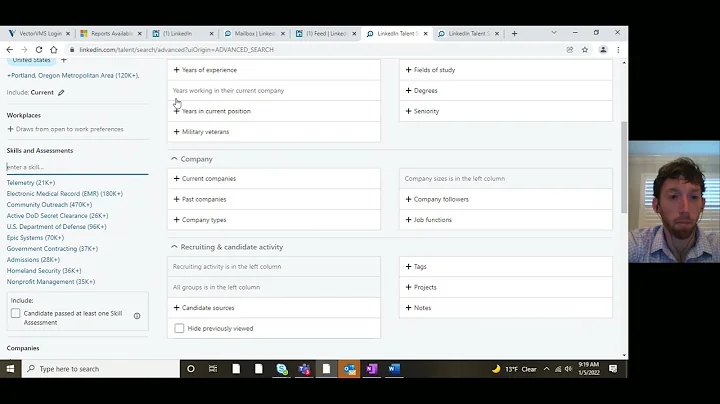
Task: Expand Years of experience filter
Action: click(274, 70)
